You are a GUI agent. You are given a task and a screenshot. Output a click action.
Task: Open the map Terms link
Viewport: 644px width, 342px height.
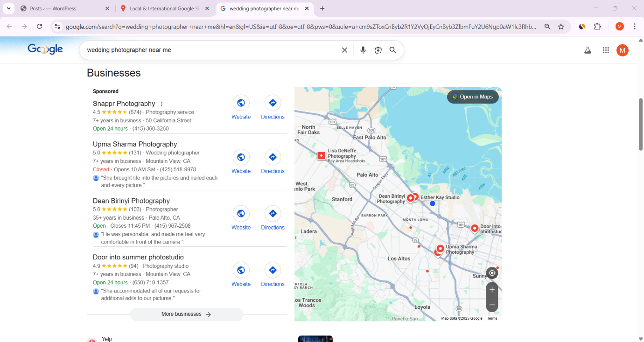coord(492,318)
